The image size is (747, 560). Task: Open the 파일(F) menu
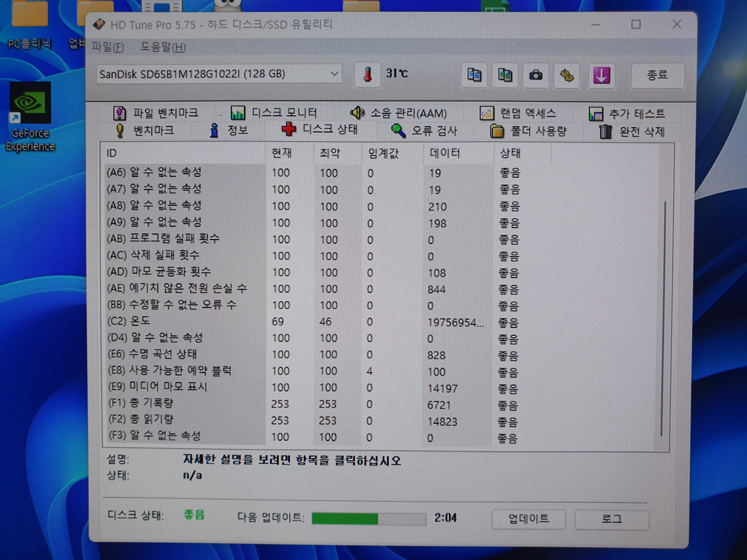108,47
